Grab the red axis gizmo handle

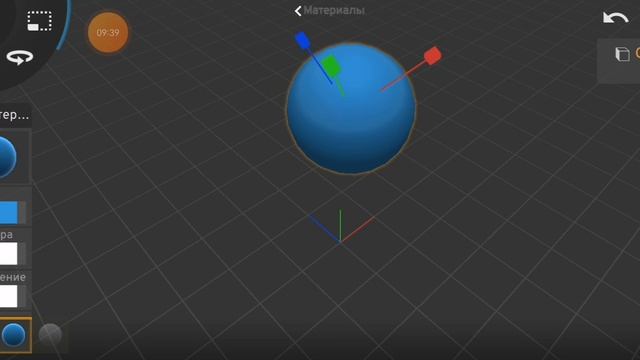tap(433, 56)
